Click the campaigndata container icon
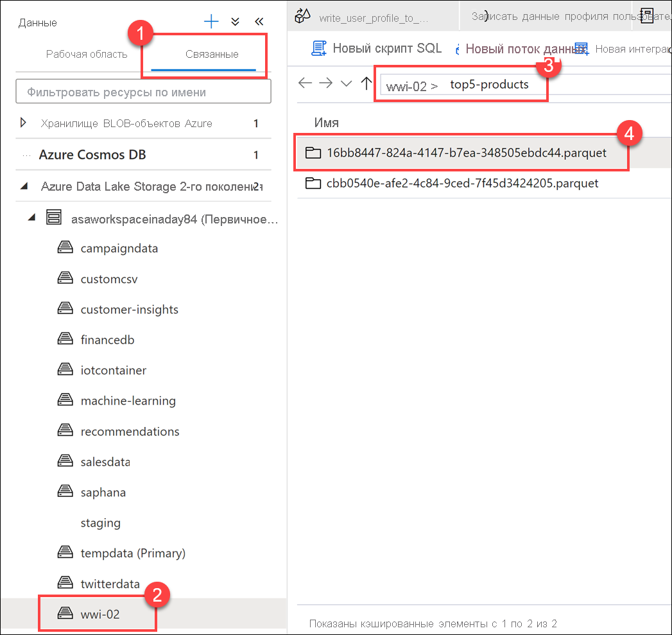The image size is (672, 635). (65, 247)
